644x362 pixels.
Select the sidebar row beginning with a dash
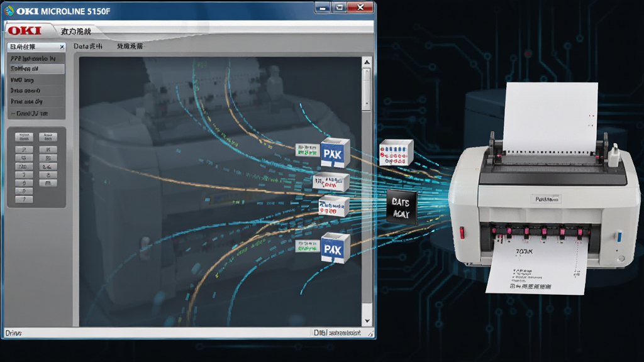tap(36, 113)
